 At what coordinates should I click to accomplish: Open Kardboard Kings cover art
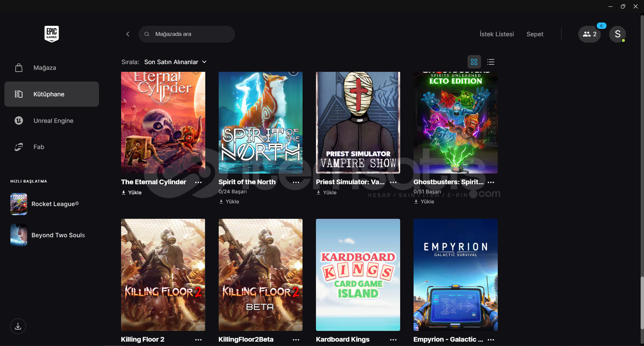[358, 275]
